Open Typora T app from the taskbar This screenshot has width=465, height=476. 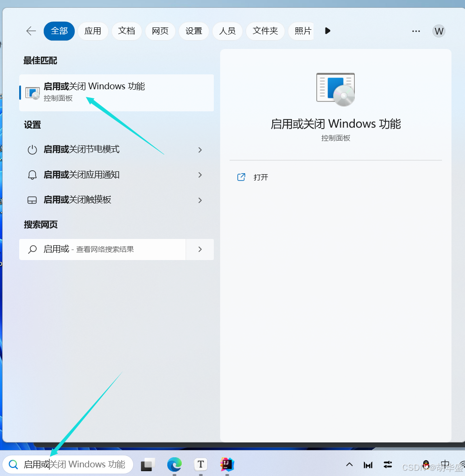(200, 464)
